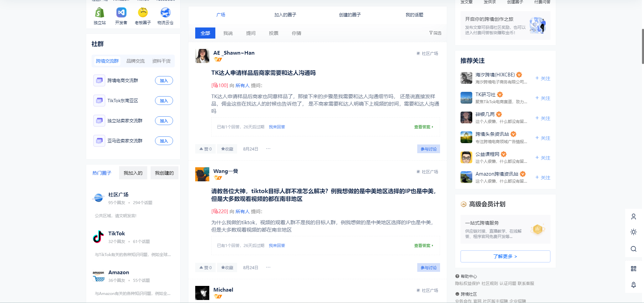Viewport: 644px width, 303px height.
Task: Switch to the 广场 tab
Action: (221, 15)
